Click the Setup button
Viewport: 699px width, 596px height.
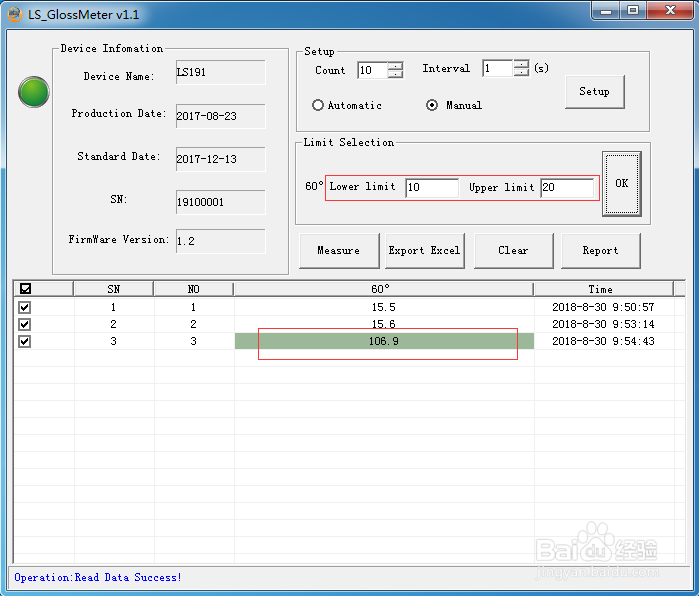595,91
